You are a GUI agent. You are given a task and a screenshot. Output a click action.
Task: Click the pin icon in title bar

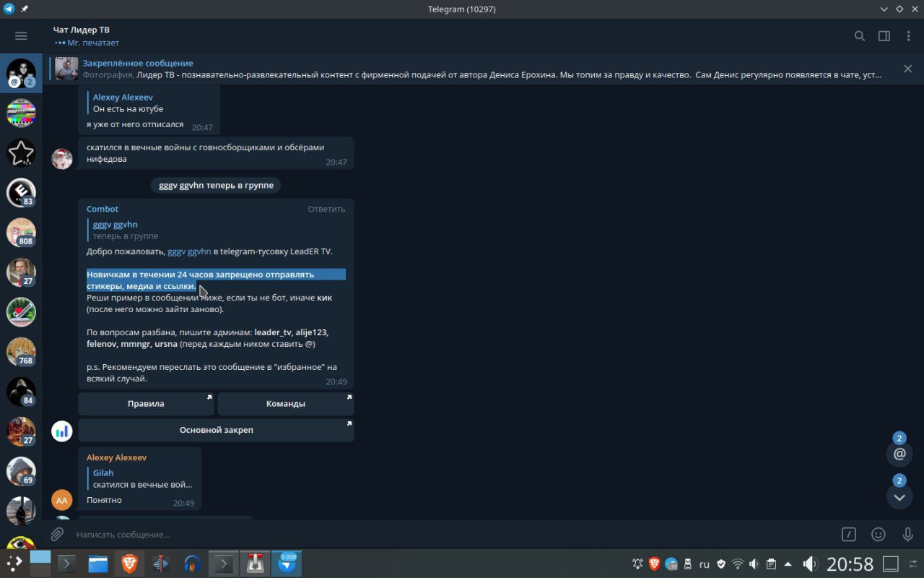(x=25, y=9)
